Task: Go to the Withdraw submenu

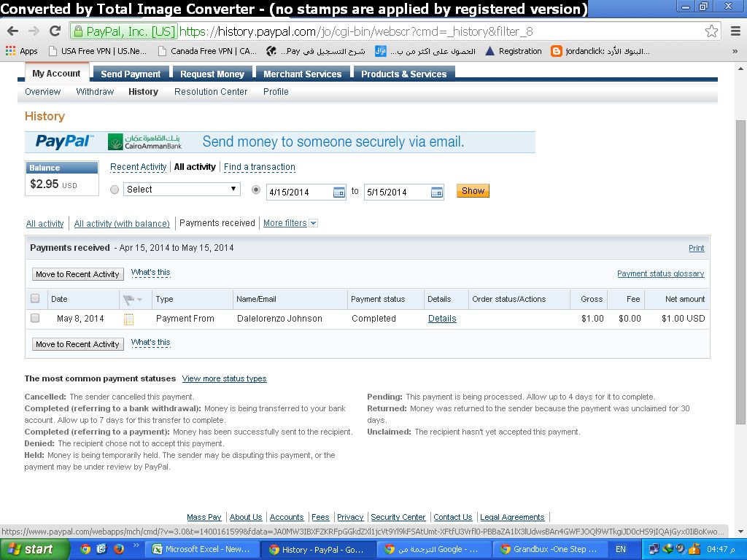Action: tap(95, 91)
